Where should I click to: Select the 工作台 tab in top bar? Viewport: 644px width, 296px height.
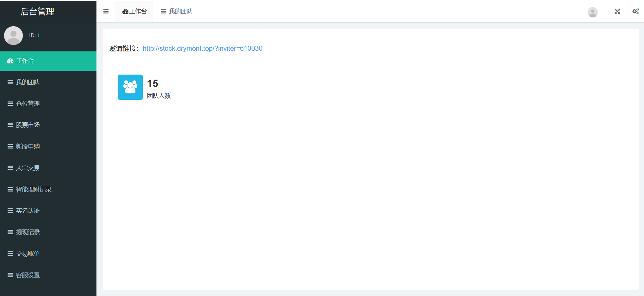coord(134,11)
